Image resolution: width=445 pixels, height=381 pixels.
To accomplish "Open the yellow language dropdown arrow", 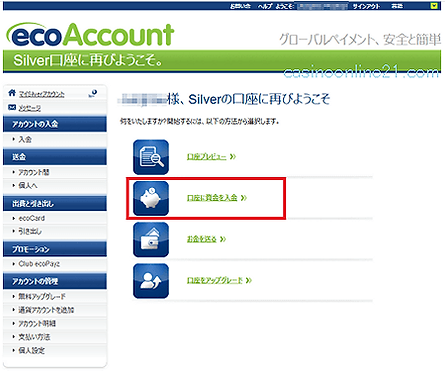I will 434,6.
